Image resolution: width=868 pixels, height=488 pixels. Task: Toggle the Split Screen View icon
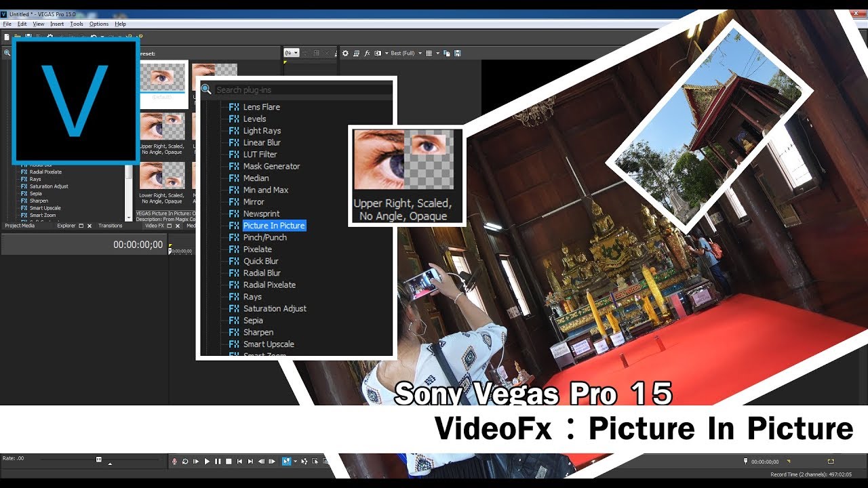coord(378,53)
